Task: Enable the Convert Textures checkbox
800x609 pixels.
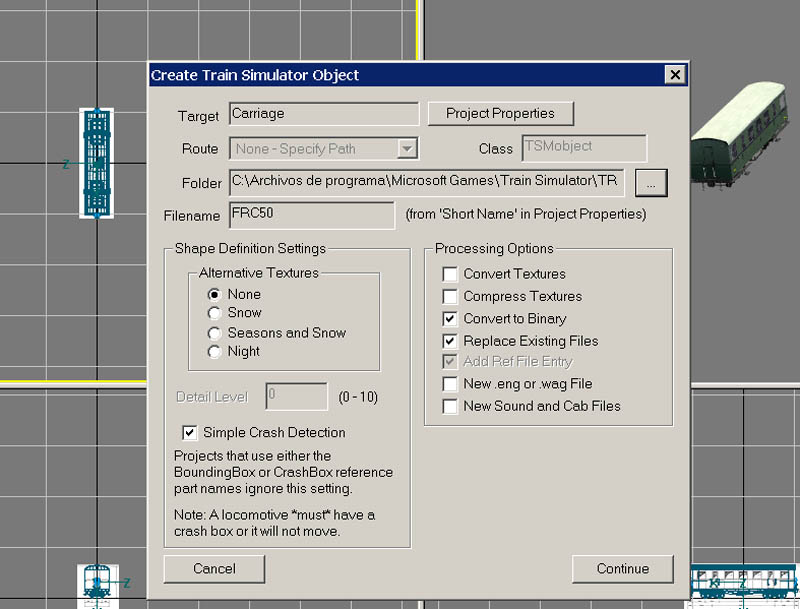Action: click(x=451, y=274)
